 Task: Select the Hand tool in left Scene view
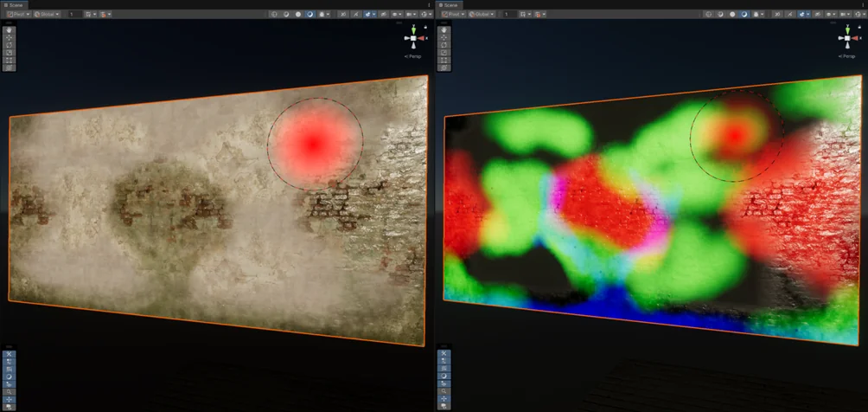tap(10, 30)
